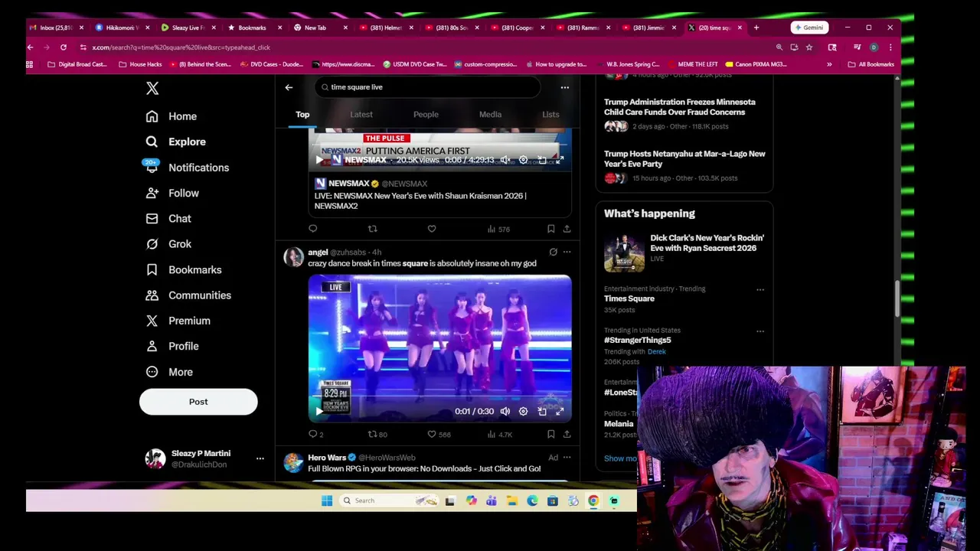Open dance break video settings gear
This screenshot has height=551, width=980.
524,412
